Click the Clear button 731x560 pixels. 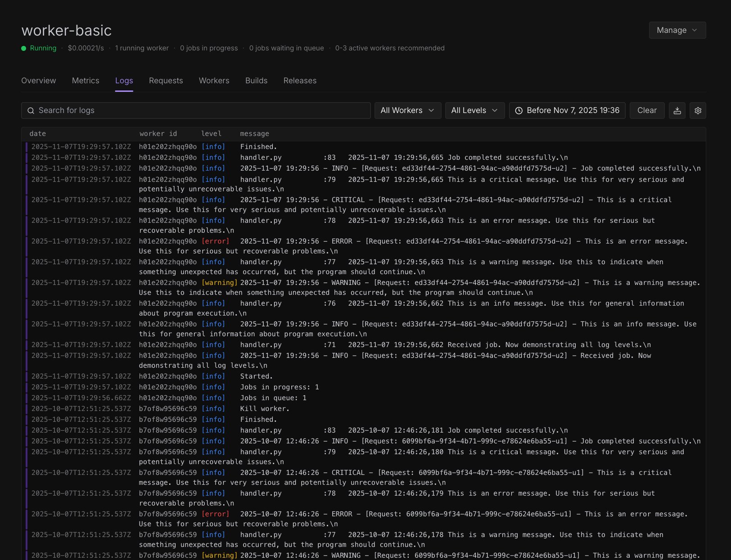tap(647, 110)
